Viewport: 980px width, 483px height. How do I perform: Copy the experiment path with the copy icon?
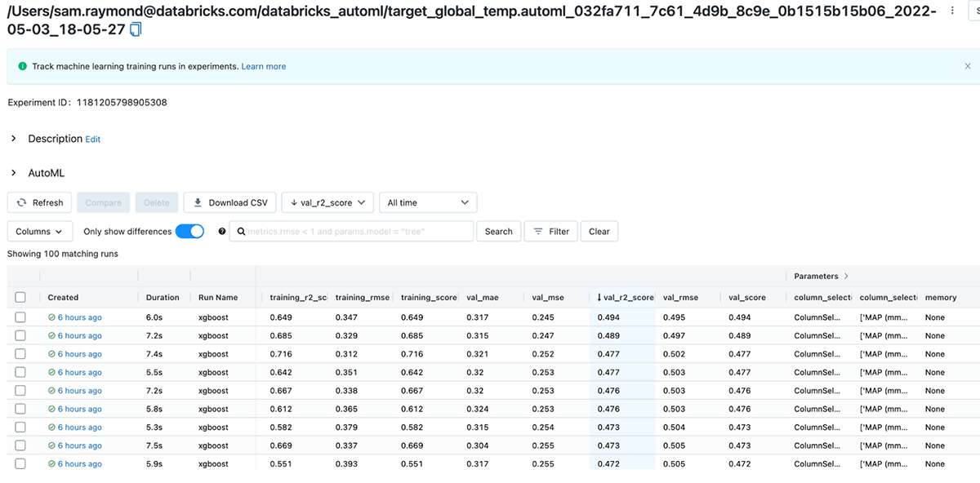click(x=136, y=29)
